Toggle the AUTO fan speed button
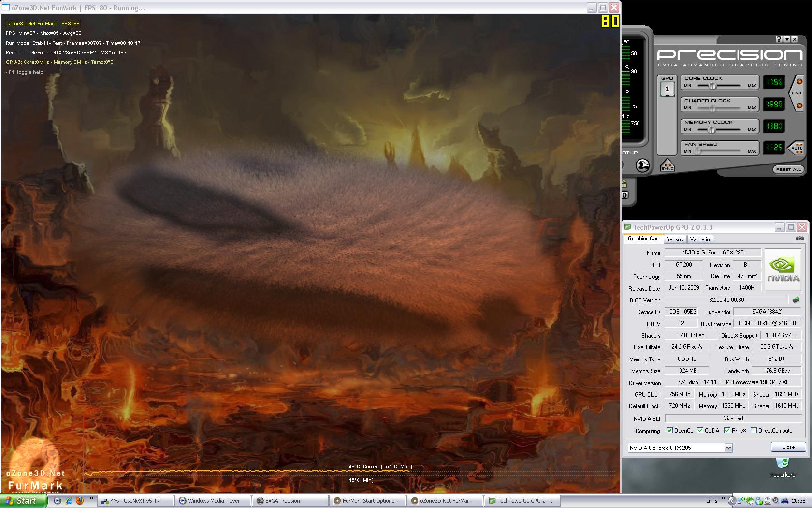The width and height of the screenshot is (812, 508). point(797,148)
